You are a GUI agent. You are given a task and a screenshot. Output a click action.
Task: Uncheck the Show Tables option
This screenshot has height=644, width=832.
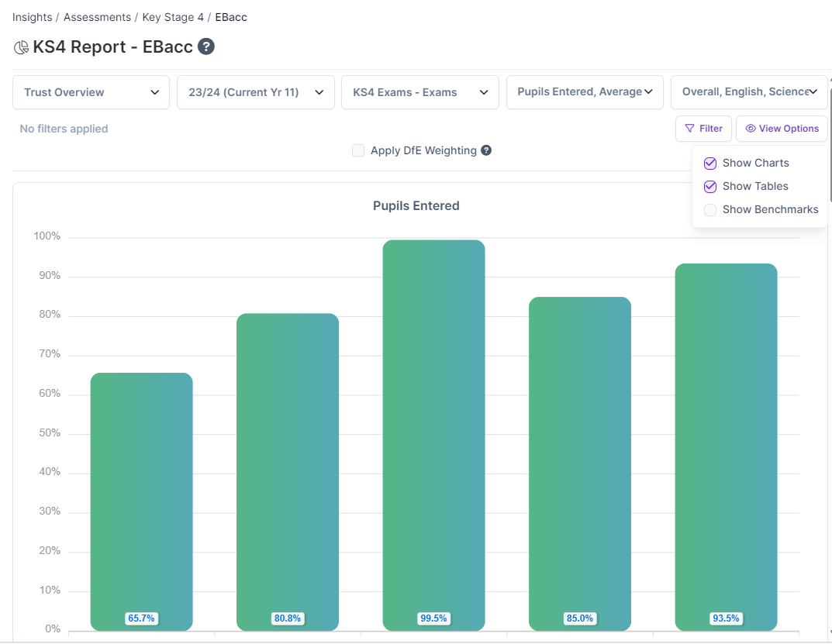click(709, 186)
